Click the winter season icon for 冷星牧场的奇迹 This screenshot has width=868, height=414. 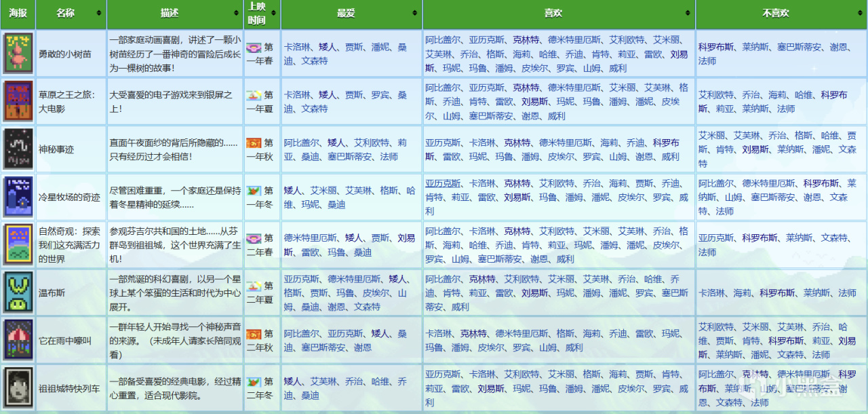[x=254, y=191]
